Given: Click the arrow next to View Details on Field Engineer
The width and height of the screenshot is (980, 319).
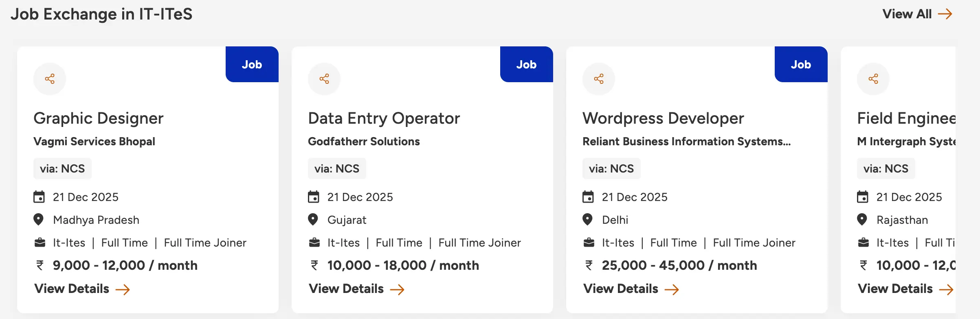Looking at the screenshot, I should tap(948, 289).
